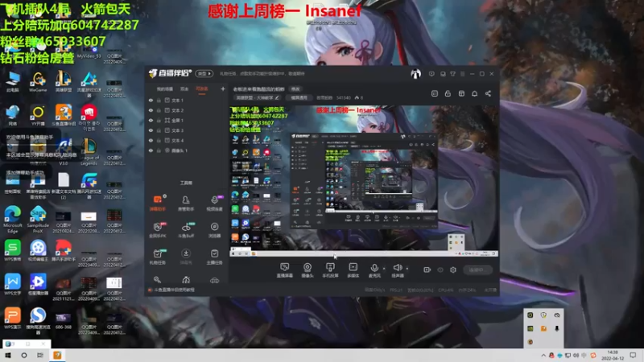The height and width of the screenshot is (362, 644).
Task: Open the 房管助手 tool
Action: click(186, 203)
